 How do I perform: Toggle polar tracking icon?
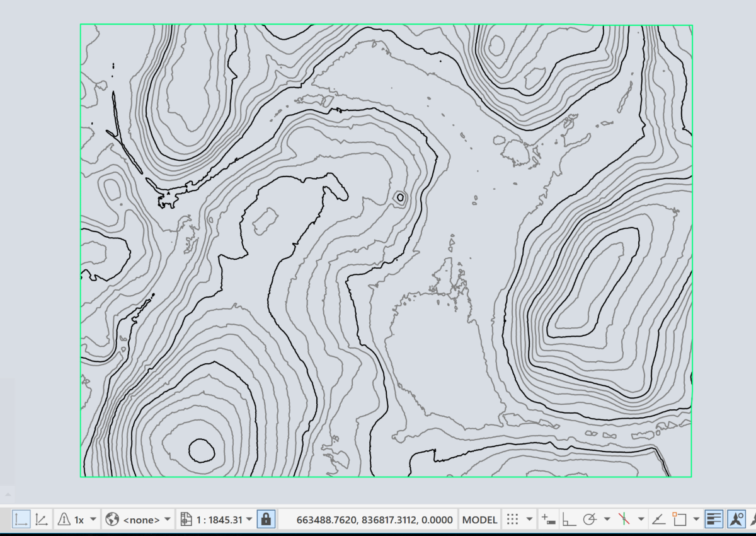coord(590,520)
